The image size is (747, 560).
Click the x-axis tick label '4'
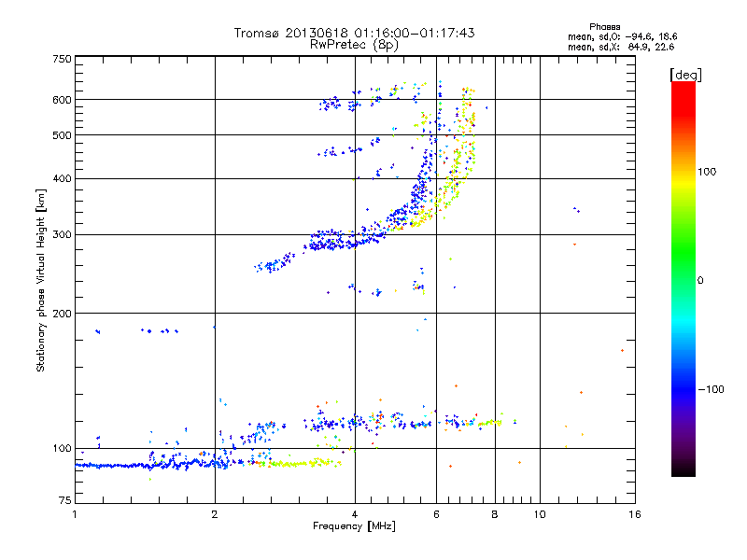[355, 514]
